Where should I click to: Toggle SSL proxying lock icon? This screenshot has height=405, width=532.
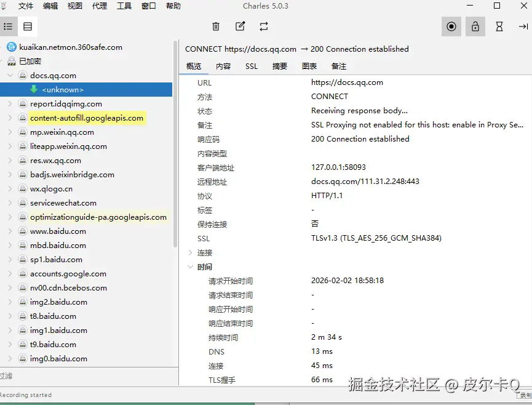pos(475,26)
